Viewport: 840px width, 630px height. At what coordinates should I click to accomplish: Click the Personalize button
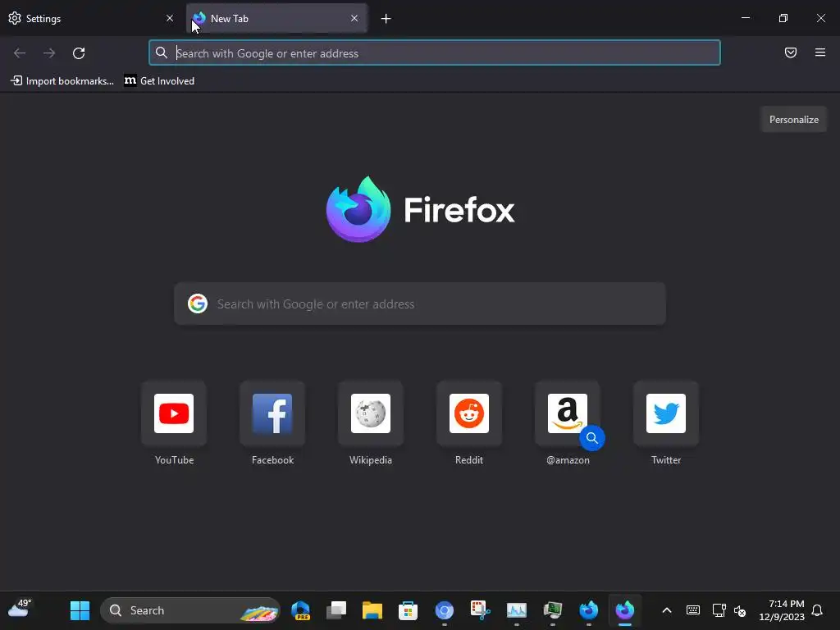tap(793, 120)
